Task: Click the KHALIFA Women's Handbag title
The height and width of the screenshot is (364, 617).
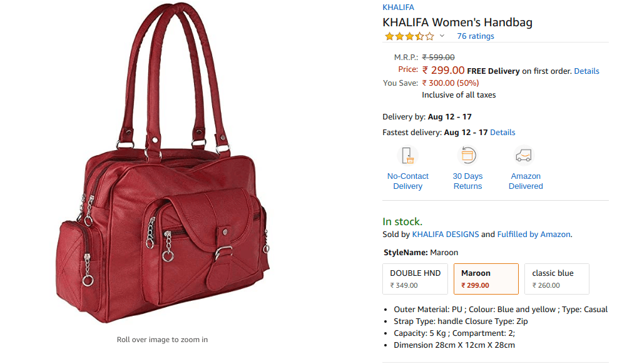Action: (457, 23)
